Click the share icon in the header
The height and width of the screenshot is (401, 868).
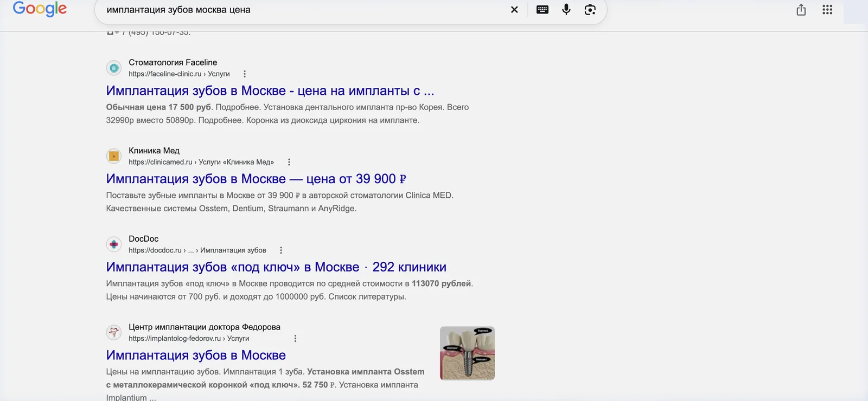point(801,10)
